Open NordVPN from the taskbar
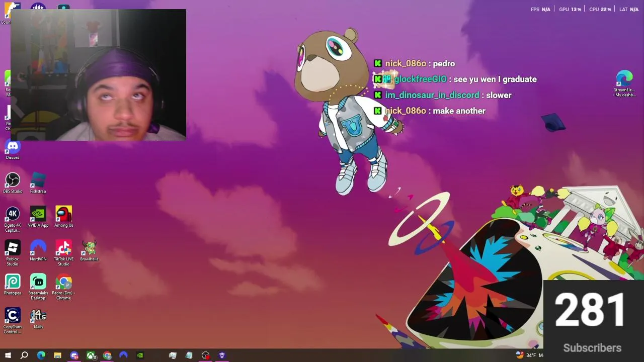Viewport: 644px width, 362px height. pos(123,355)
